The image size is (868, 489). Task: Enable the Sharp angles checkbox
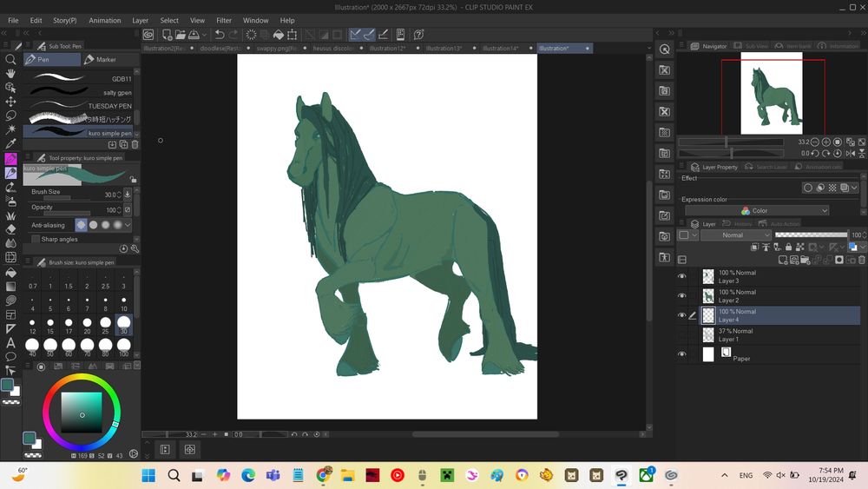36,239
